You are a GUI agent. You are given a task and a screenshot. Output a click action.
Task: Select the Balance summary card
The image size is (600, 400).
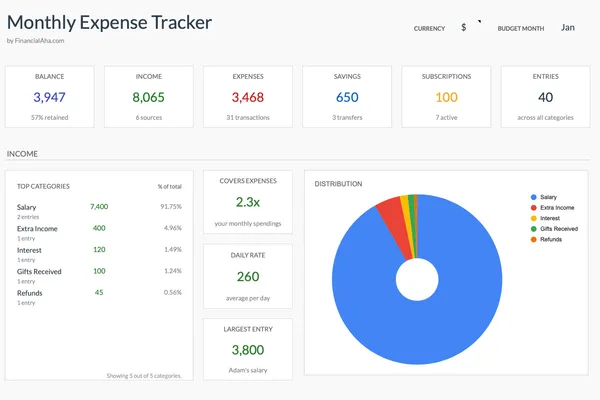(x=50, y=98)
